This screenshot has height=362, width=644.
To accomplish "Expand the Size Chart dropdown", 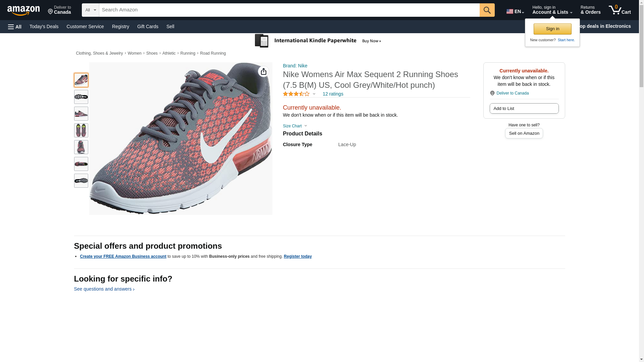I will pos(295,126).
